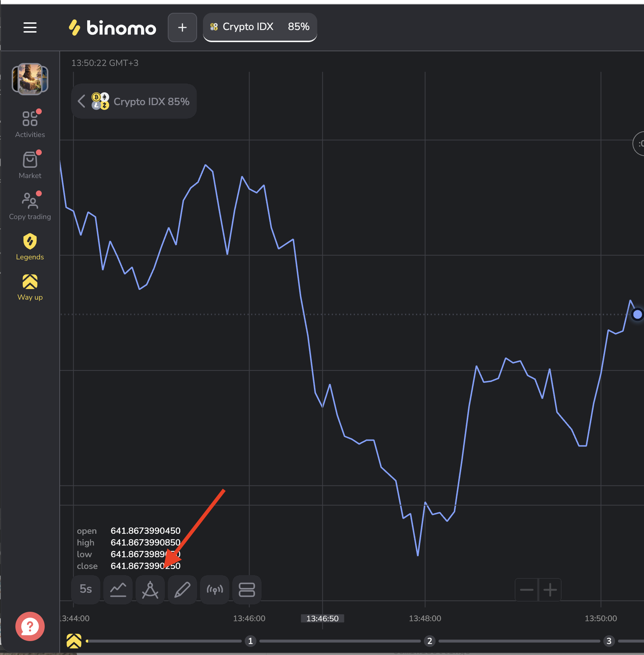Add a new asset tab with plus button

point(182,27)
